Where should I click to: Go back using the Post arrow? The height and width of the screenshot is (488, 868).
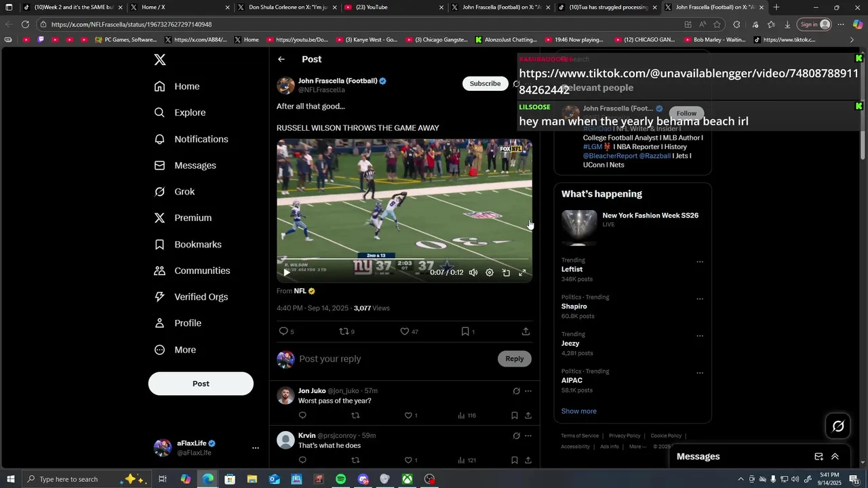click(281, 60)
